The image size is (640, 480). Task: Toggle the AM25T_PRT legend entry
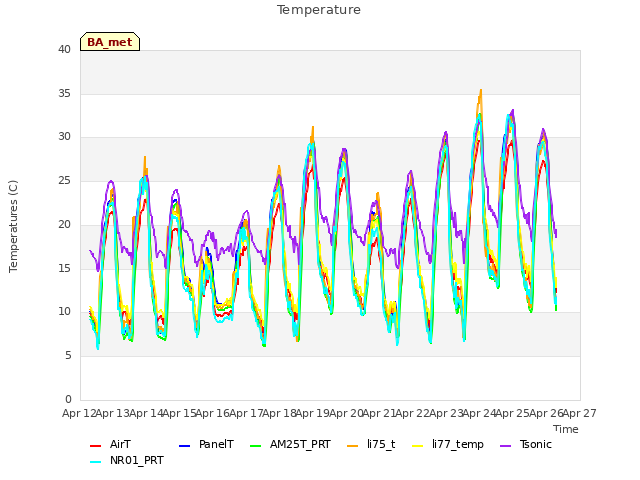pyautogui.click(x=290, y=444)
